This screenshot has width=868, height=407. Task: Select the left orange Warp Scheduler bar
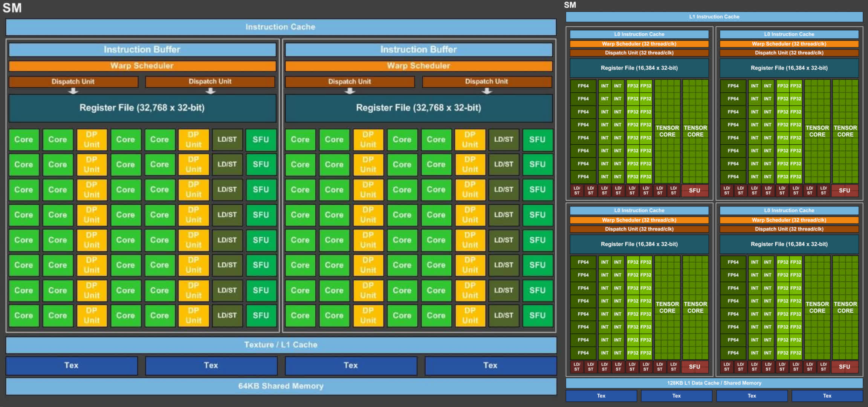pos(142,66)
